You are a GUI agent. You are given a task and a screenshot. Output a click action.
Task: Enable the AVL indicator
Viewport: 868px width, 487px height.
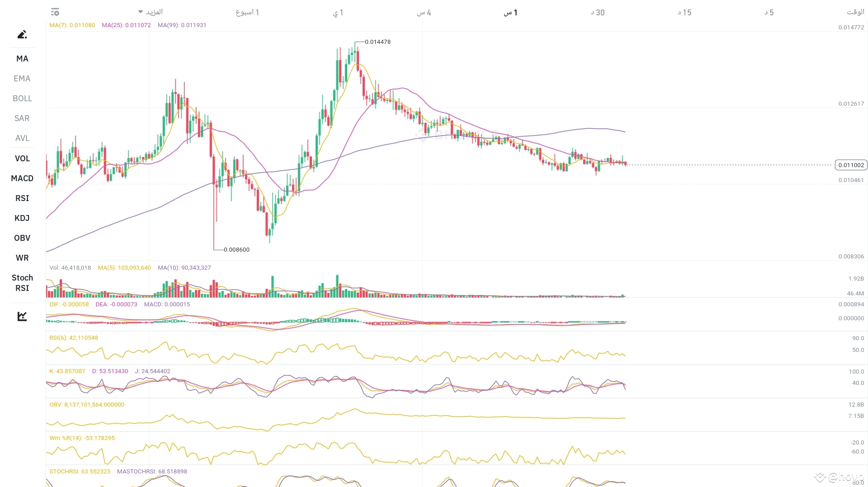(x=22, y=138)
